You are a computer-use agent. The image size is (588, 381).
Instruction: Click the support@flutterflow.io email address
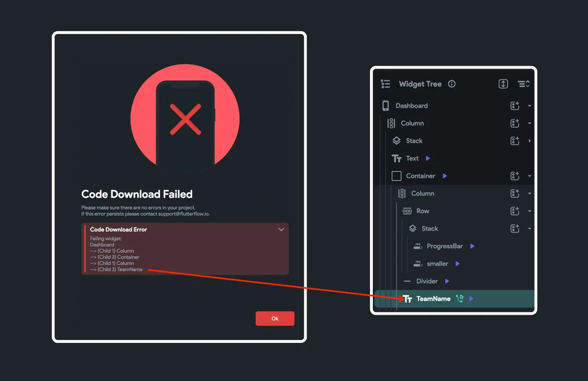point(184,214)
